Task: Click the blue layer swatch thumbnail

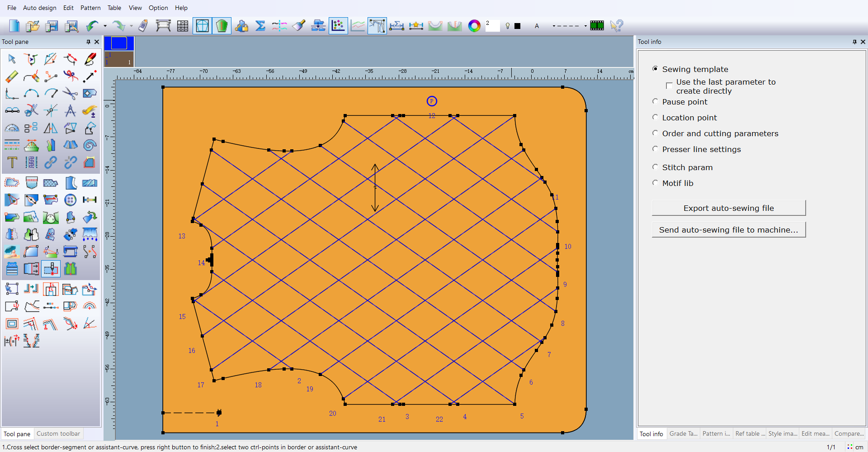Action: (119, 43)
